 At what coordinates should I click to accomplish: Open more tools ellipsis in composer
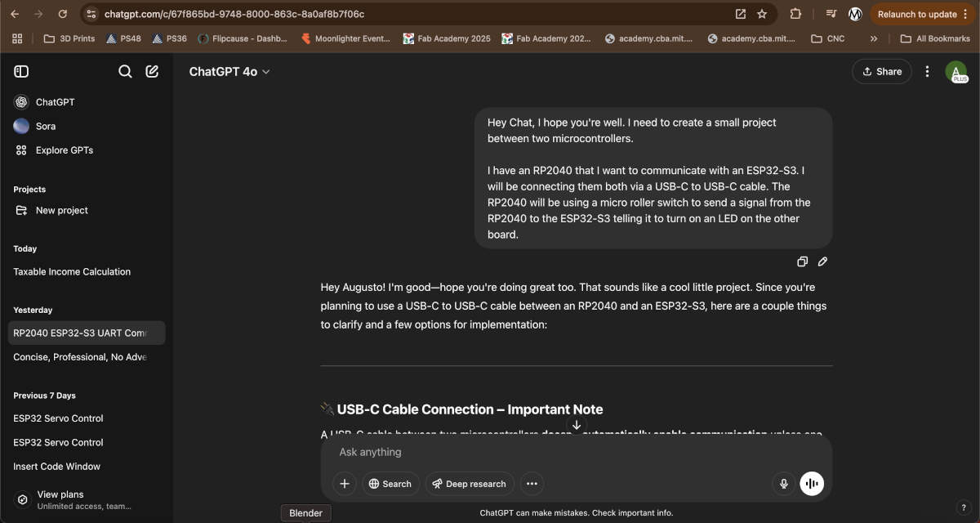coord(532,484)
